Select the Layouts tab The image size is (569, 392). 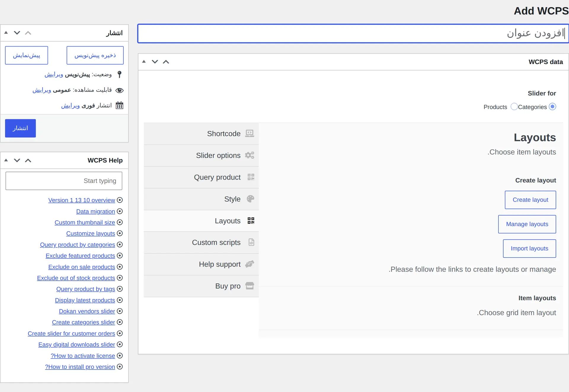pos(201,221)
